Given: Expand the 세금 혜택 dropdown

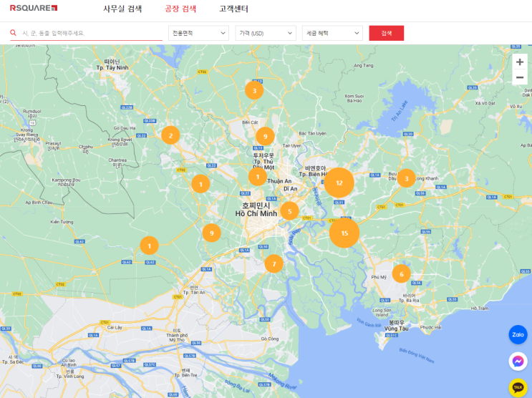Looking at the screenshot, I should pos(332,33).
